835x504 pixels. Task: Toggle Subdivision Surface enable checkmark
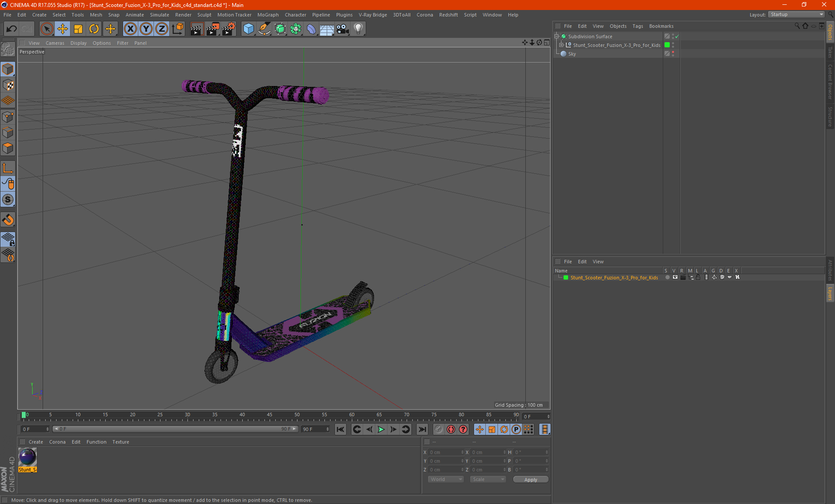pyautogui.click(x=677, y=36)
